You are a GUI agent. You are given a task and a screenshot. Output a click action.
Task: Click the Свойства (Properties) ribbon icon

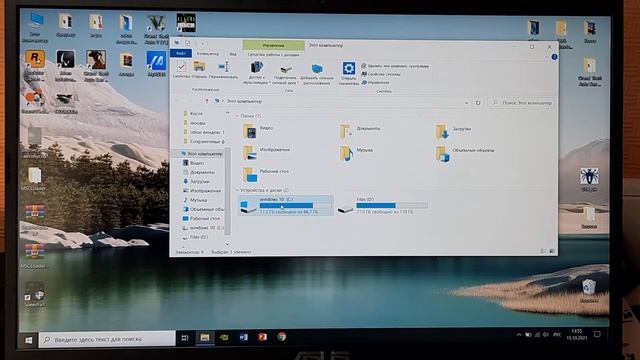(181, 69)
